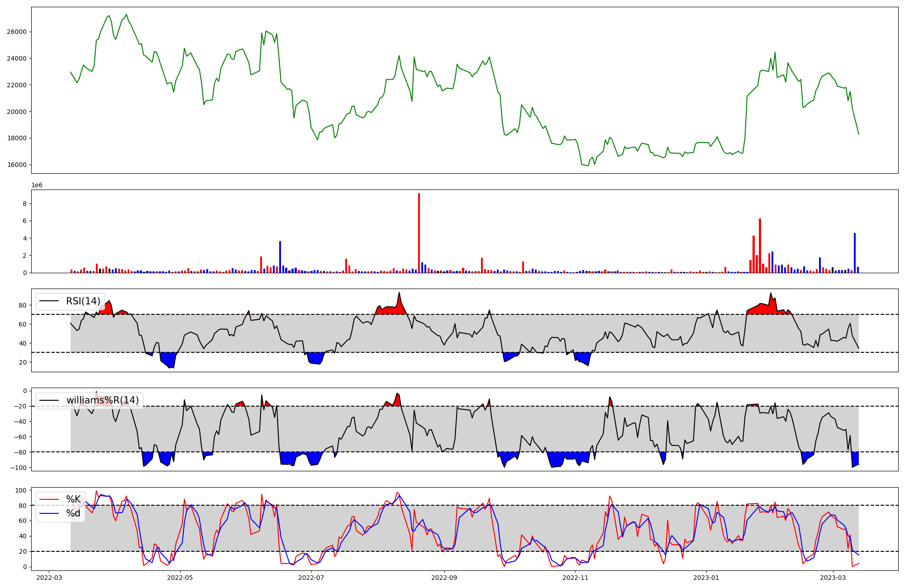Click the 2023-01 x-axis date label

click(x=706, y=578)
